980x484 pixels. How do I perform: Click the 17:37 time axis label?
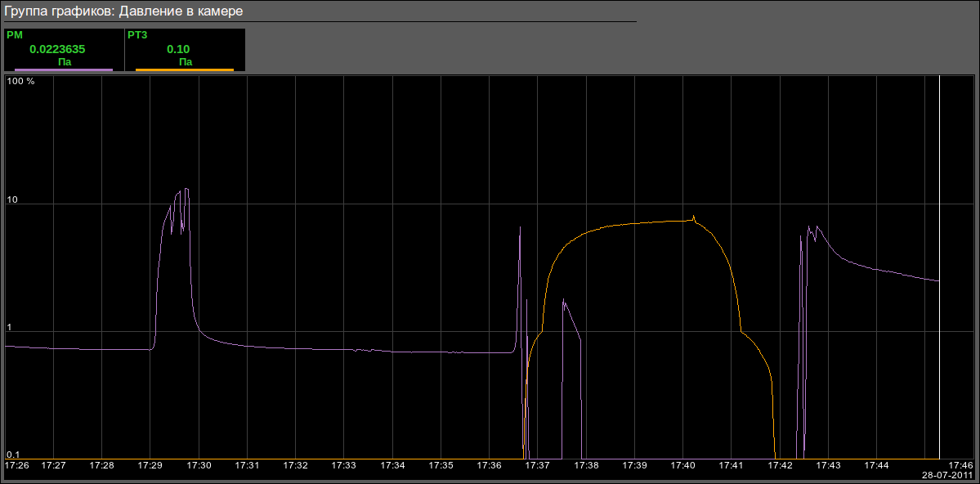click(x=537, y=465)
